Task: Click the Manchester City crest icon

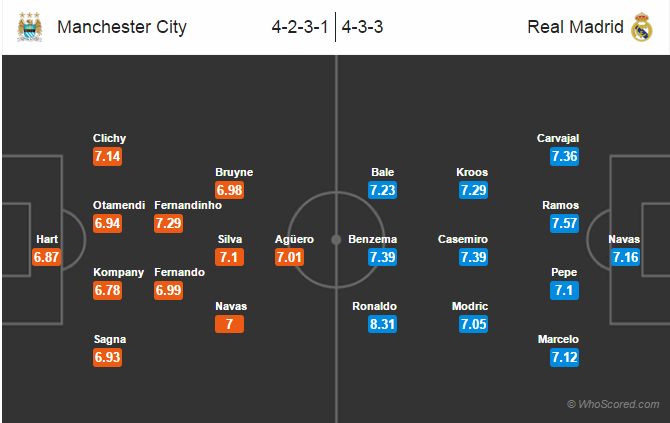Action: point(30,27)
